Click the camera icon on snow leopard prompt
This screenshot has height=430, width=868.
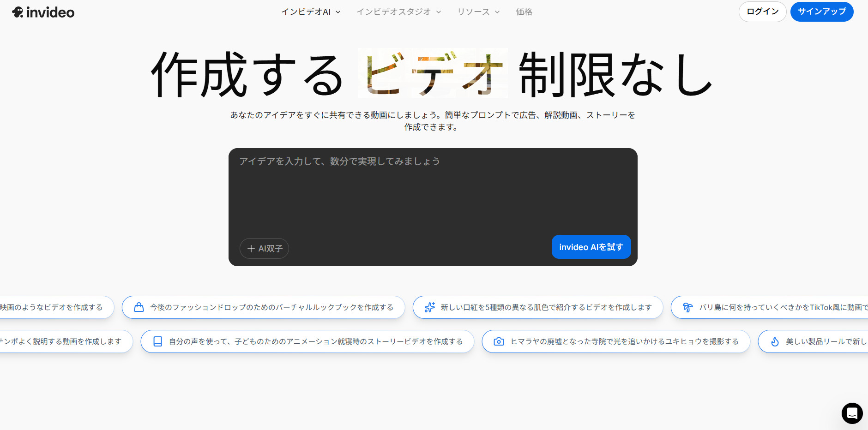pyautogui.click(x=499, y=341)
